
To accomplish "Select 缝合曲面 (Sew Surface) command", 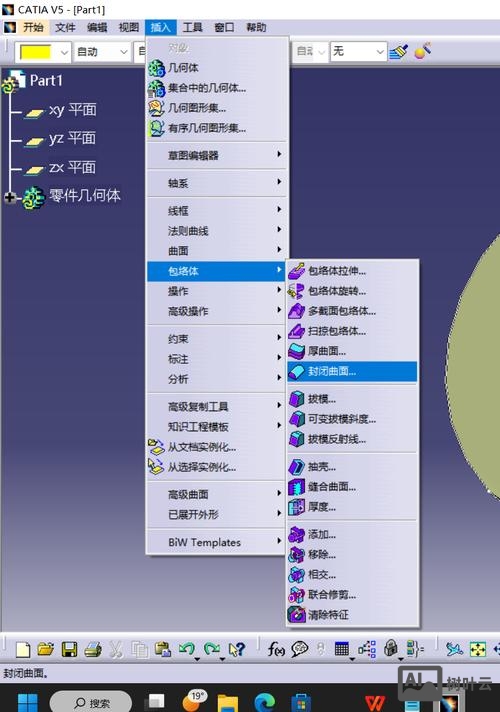I will click(x=352, y=487).
